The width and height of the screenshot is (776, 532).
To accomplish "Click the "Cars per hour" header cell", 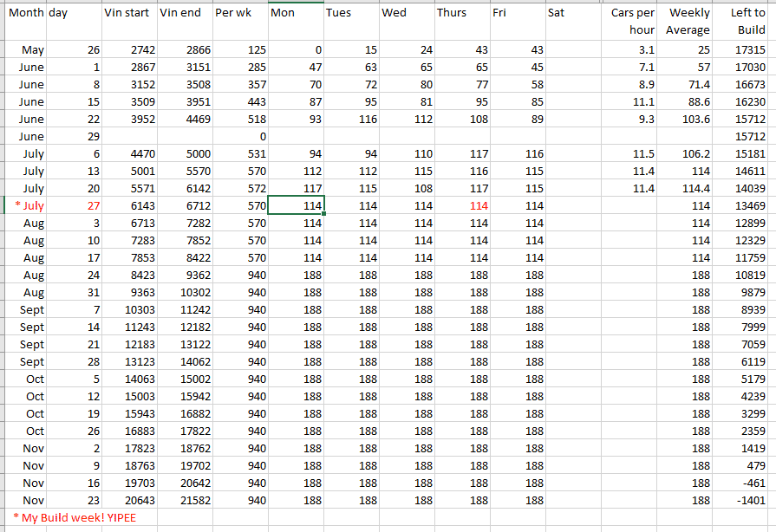I will click(629, 22).
